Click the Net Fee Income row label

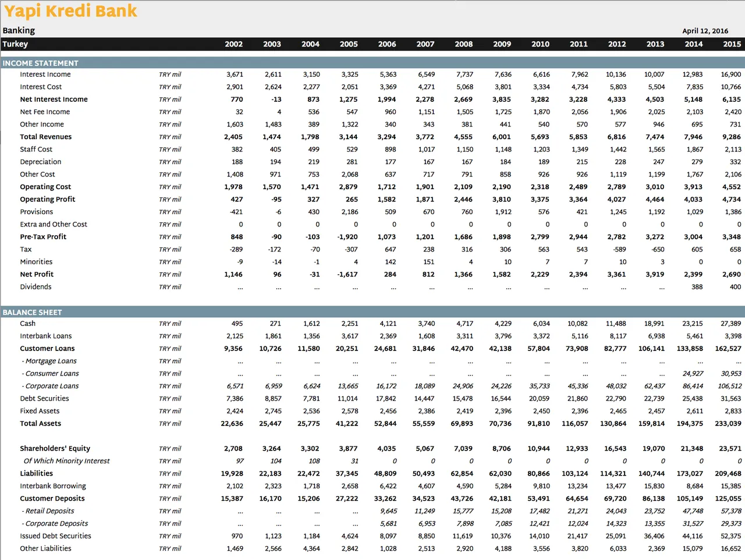tap(45, 112)
